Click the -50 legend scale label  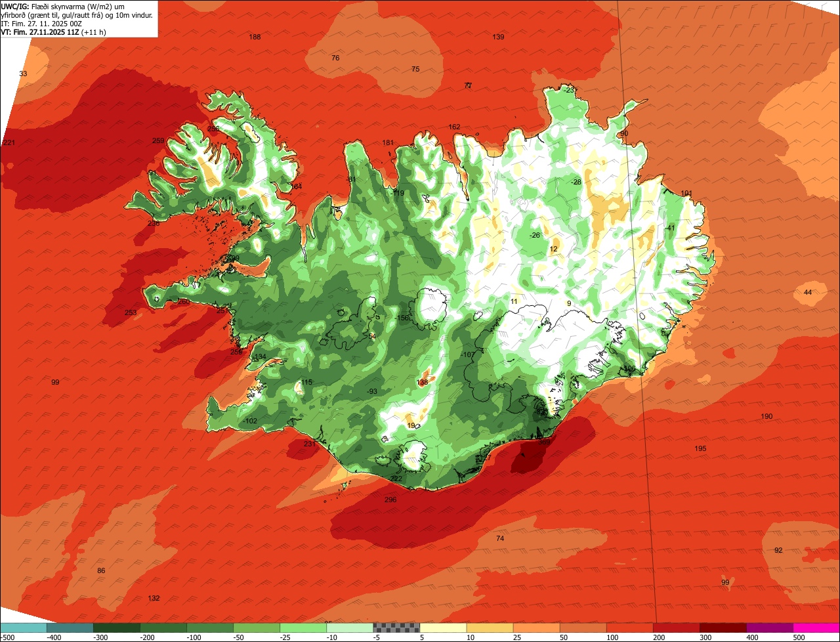click(x=240, y=637)
